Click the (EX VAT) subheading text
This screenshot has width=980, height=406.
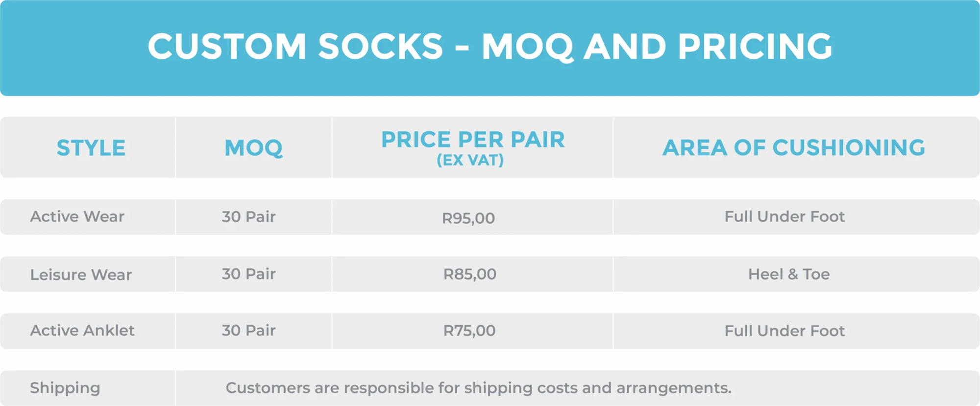(470, 160)
